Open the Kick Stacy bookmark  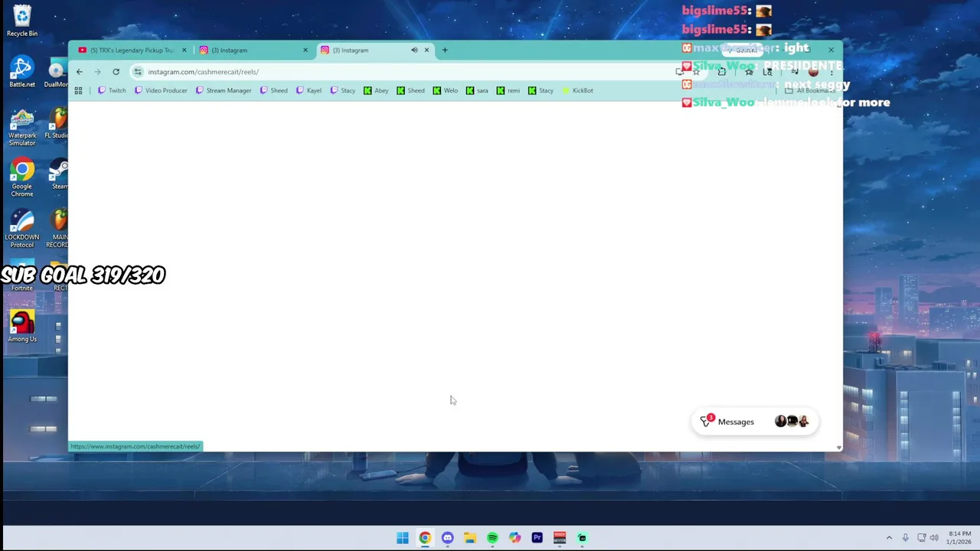541,90
